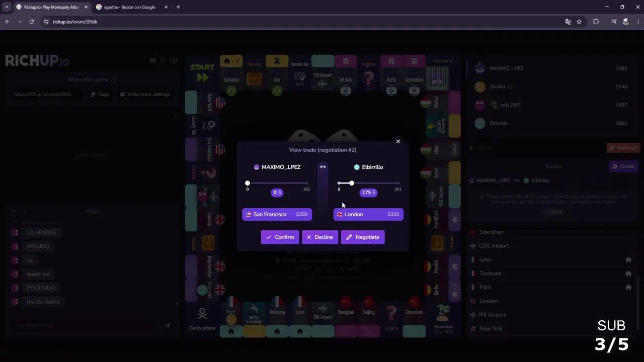
Task: Click house icon beside Paris in list
Action: coord(628,287)
